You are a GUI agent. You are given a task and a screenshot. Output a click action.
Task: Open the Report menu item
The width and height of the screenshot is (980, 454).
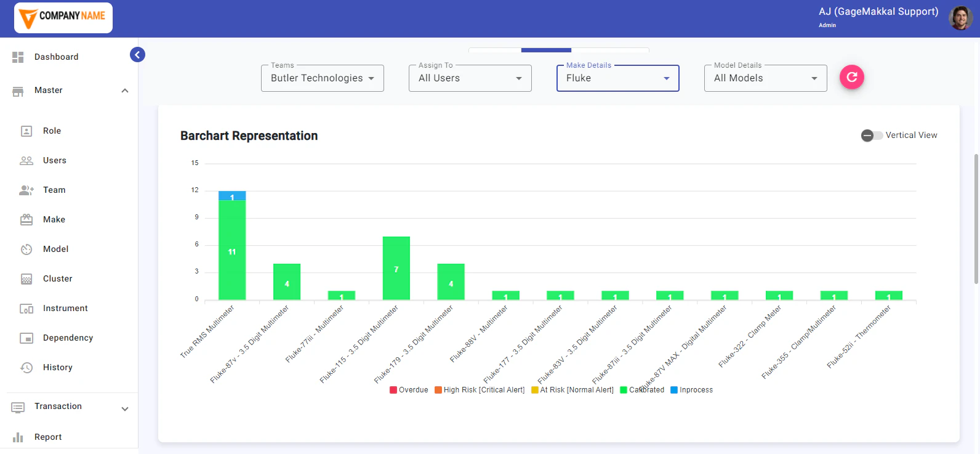click(48, 437)
